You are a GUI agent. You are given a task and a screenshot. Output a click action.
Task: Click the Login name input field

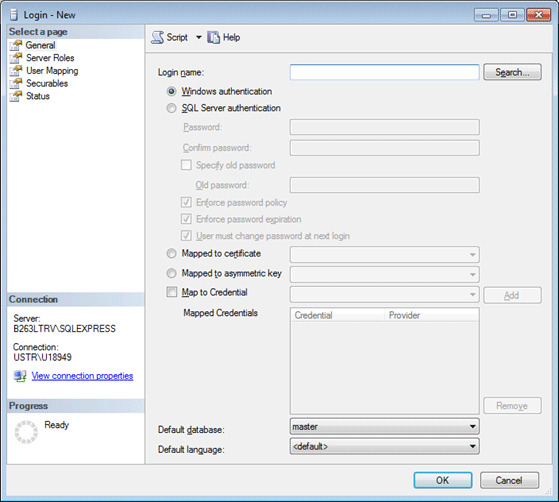[x=384, y=72]
